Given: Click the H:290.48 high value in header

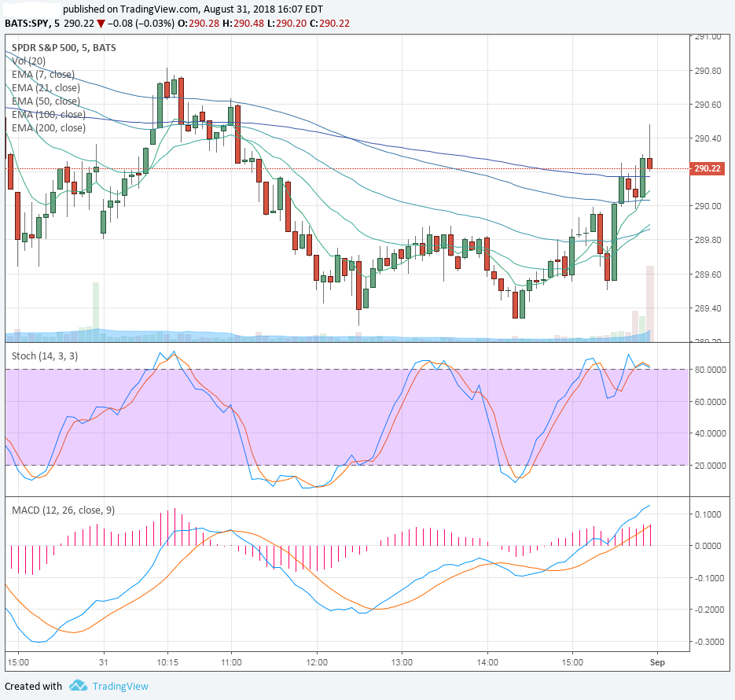Looking at the screenshot, I should 243,24.
